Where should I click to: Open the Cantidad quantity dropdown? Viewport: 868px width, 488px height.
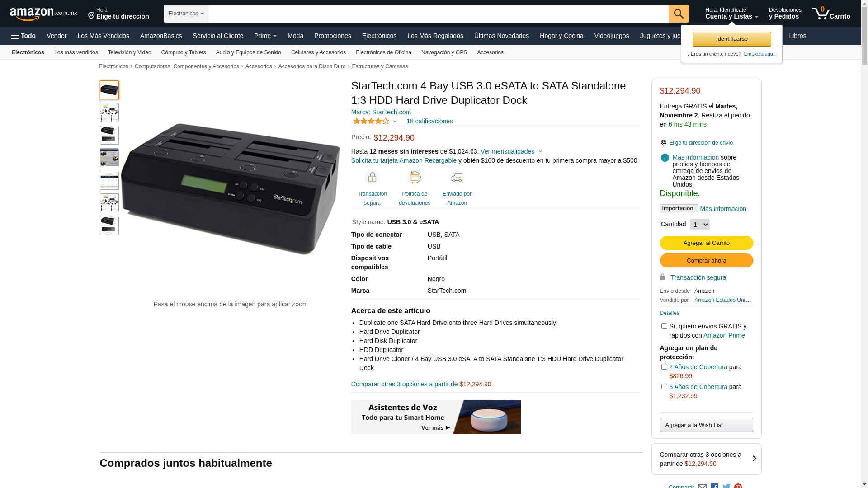(x=700, y=225)
